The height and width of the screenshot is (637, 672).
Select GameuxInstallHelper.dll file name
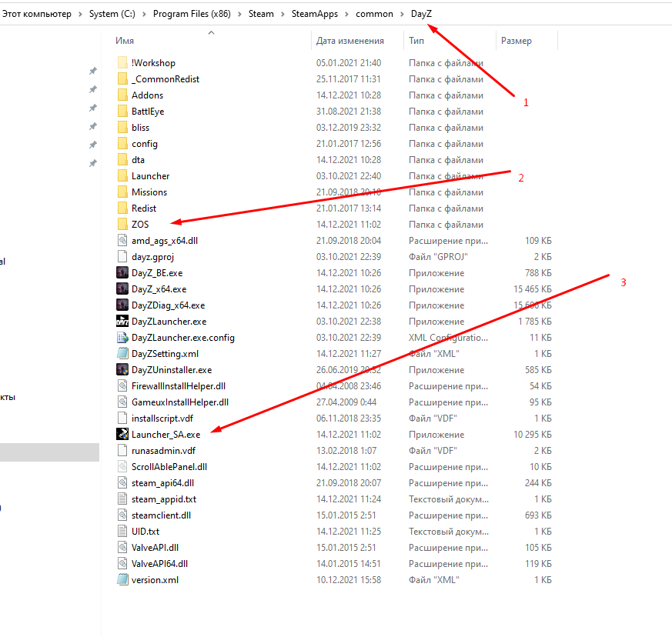coord(180,402)
